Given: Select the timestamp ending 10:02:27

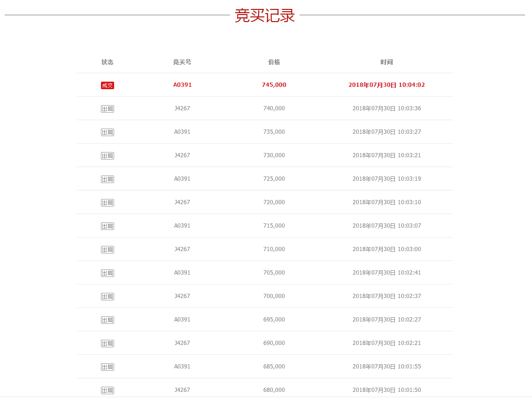Looking at the screenshot, I should (386, 319).
